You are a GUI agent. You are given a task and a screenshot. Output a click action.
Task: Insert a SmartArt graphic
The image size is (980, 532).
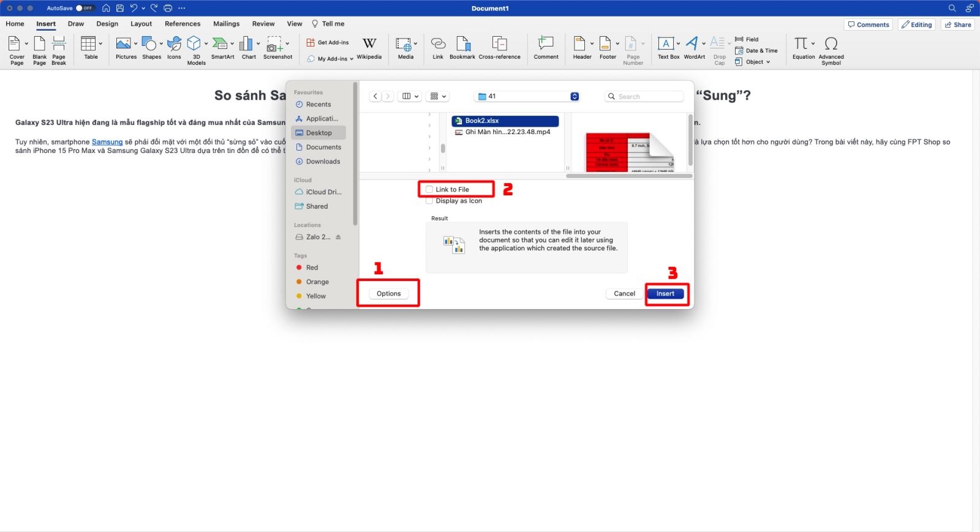[222, 48]
